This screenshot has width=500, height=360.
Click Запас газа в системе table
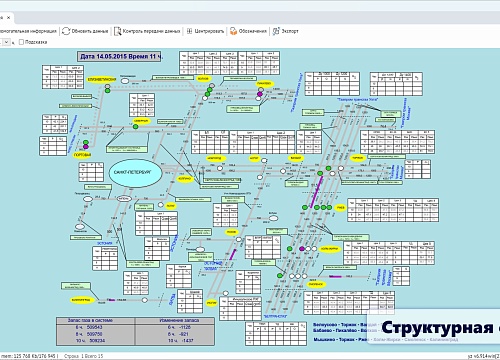click(x=96, y=331)
